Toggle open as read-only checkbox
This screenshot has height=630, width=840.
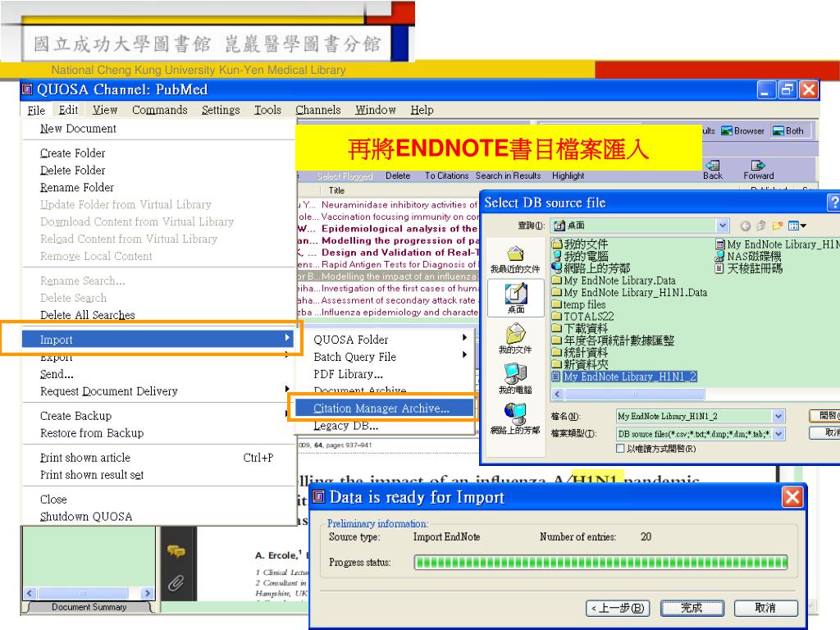pyautogui.click(x=620, y=449)
